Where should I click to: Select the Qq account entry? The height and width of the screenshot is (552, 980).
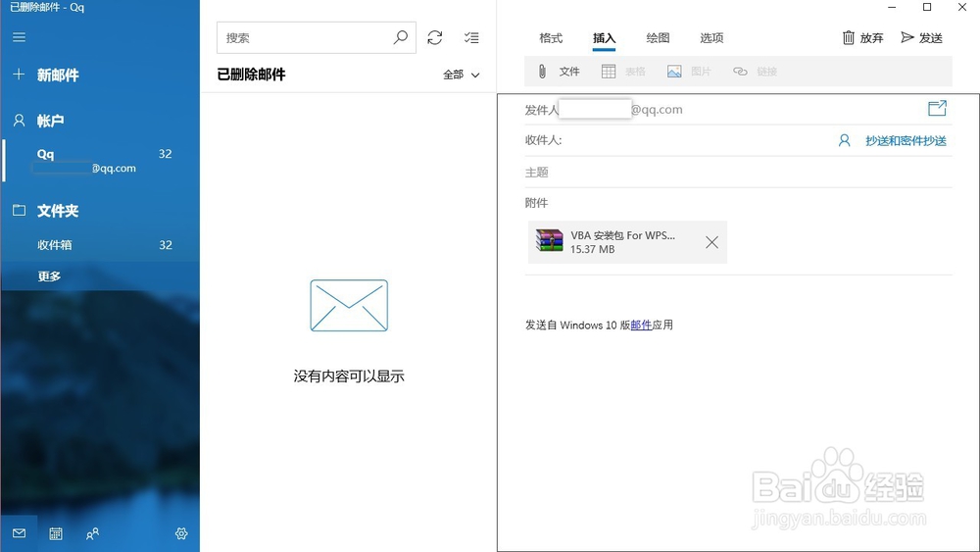coord(100,161)
